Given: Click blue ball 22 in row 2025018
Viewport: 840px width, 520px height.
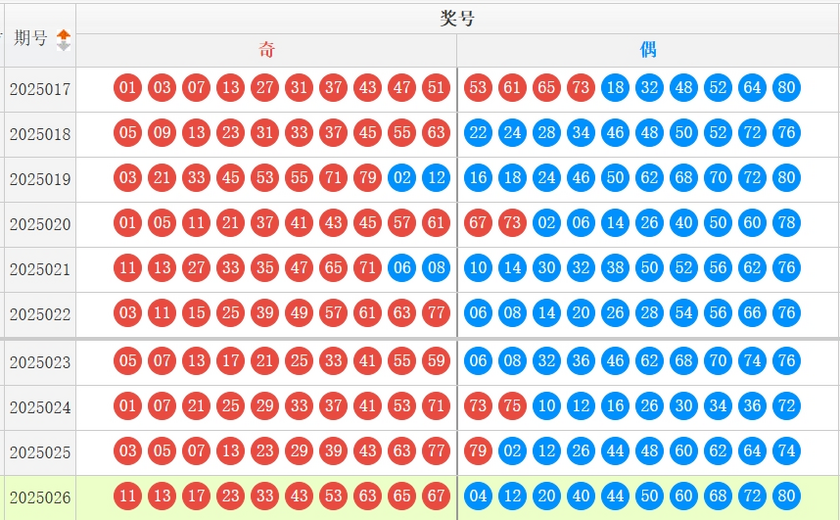Looking at the screenshot, I should coord(478,132).
